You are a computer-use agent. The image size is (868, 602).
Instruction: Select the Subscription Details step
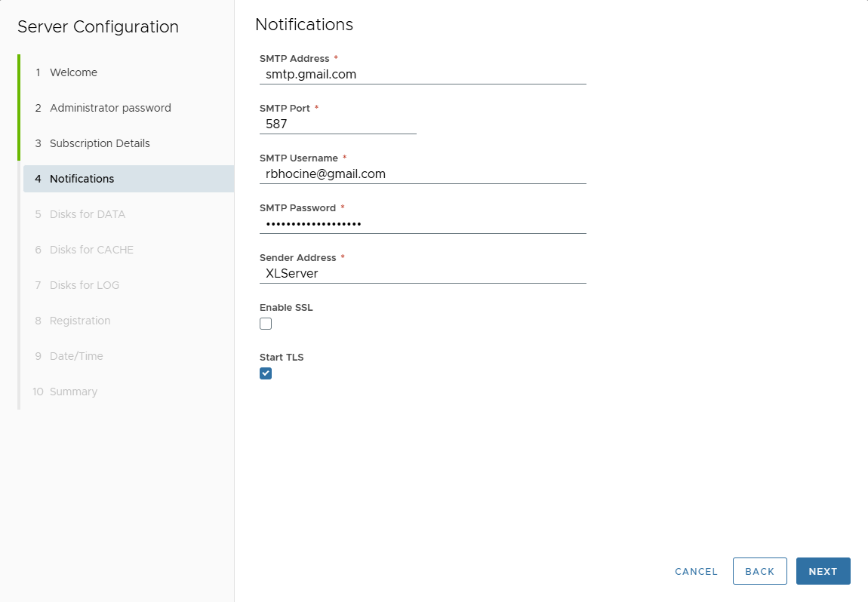[100, 143]
